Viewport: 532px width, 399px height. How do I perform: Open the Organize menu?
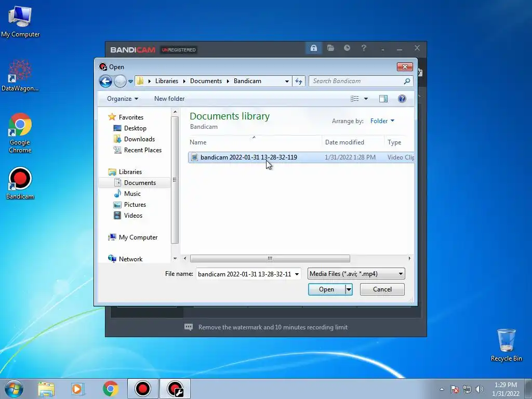coord(123,99)
